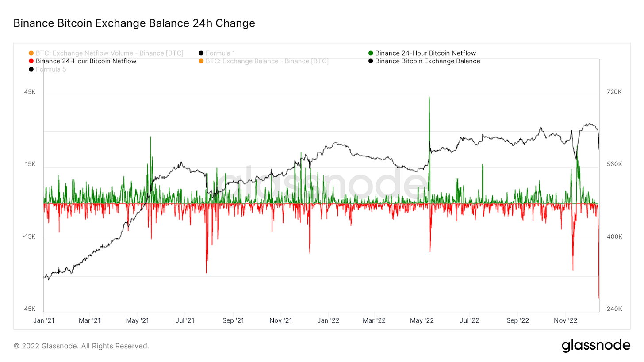Toggle the Binance Bitcoin Exchange Balance legend entry
644x362 pixels.
coord(424,61)
